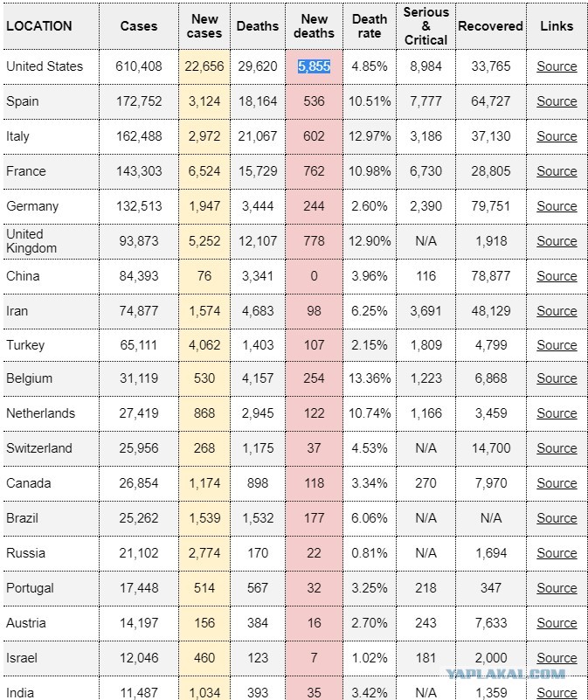Open the Source link for Spain
588x700 pixels.
point(557,101)
